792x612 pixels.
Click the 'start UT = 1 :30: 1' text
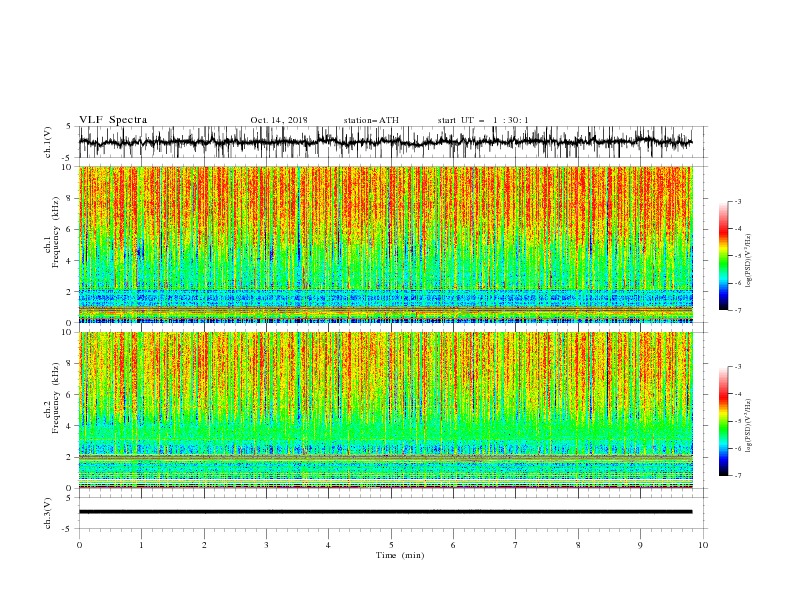click(483, 120)
